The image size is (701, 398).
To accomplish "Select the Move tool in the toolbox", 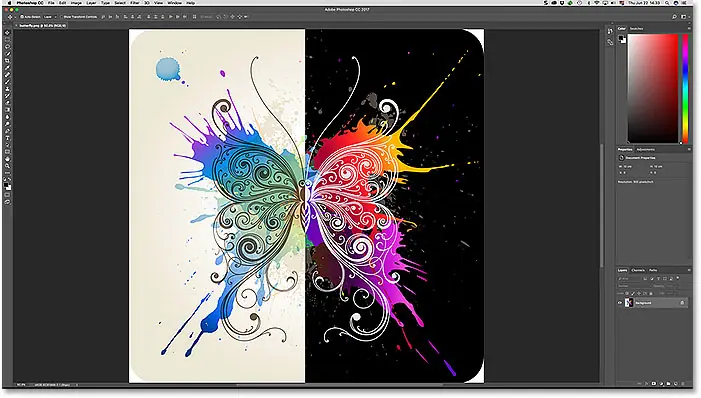I will pyautogui.click(x=7, y=32).
